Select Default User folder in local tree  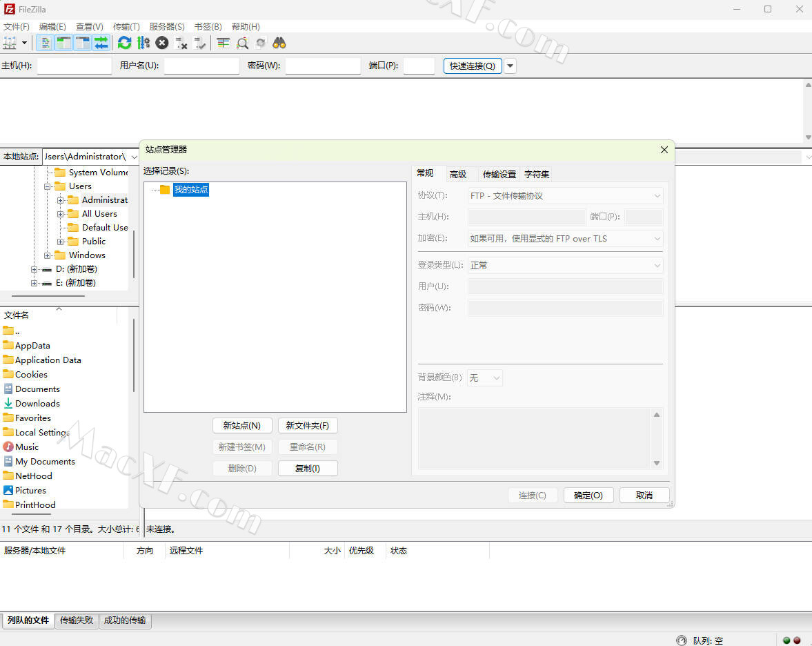click(97, 228)
